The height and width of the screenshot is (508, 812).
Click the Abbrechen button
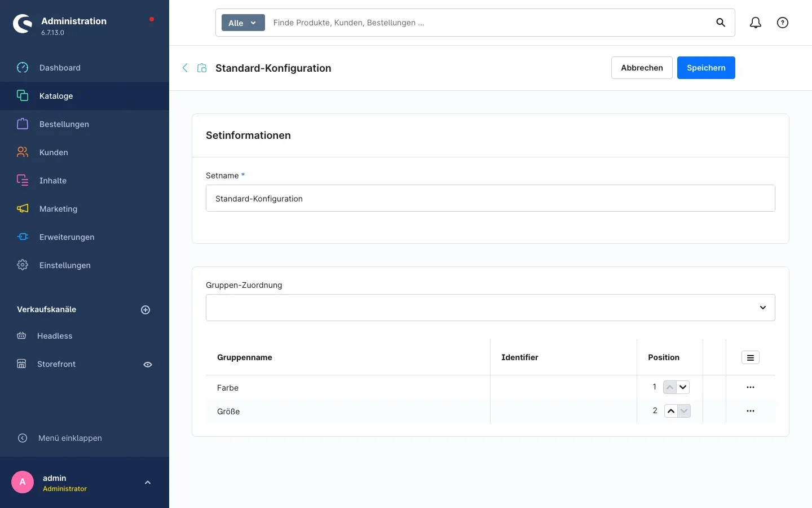coord(642,68)
